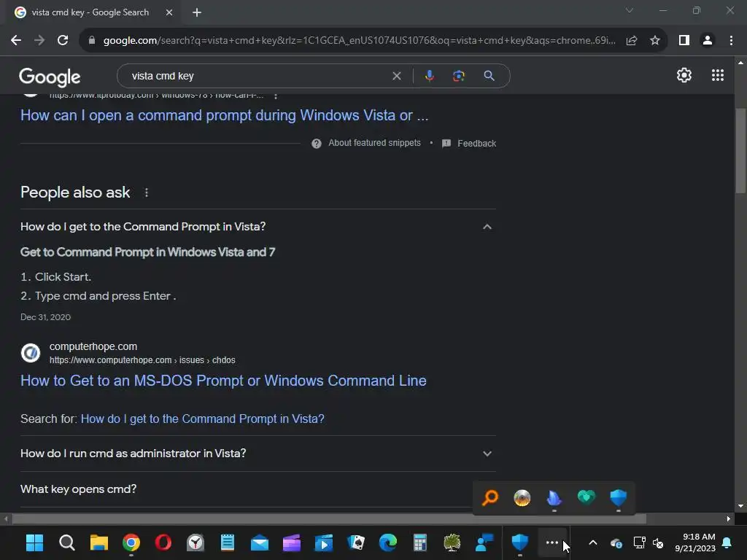Launch Microsoft Edge from taskbar
Screen dimensions: 747x560
[x=388, y=542]
